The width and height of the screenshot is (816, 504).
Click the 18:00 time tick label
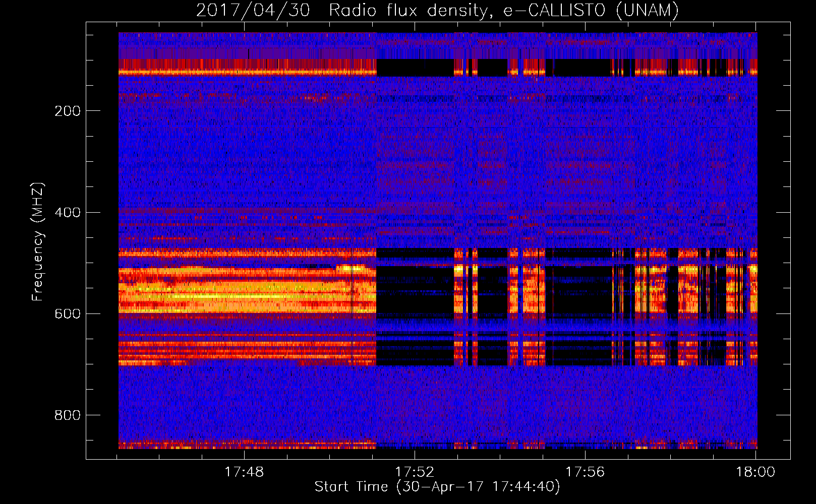pyautogui.click(x=755, y=472)
